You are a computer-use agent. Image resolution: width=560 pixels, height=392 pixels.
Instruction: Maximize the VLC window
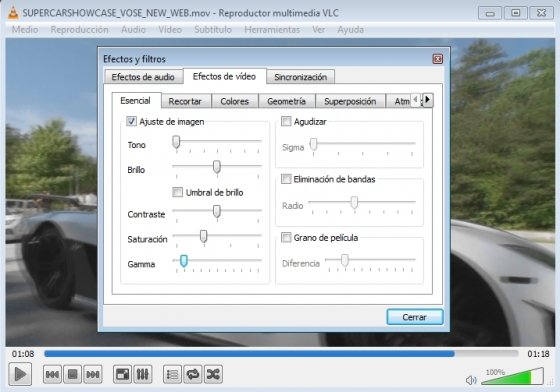click(x=516, y=13)
